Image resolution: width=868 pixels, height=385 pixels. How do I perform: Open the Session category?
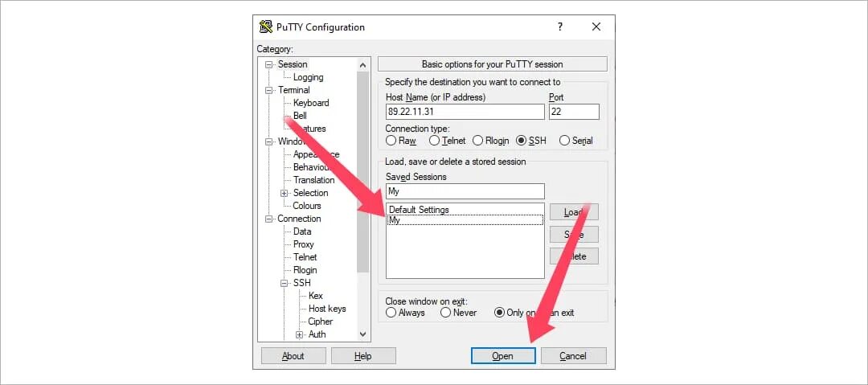pos(293,64)
